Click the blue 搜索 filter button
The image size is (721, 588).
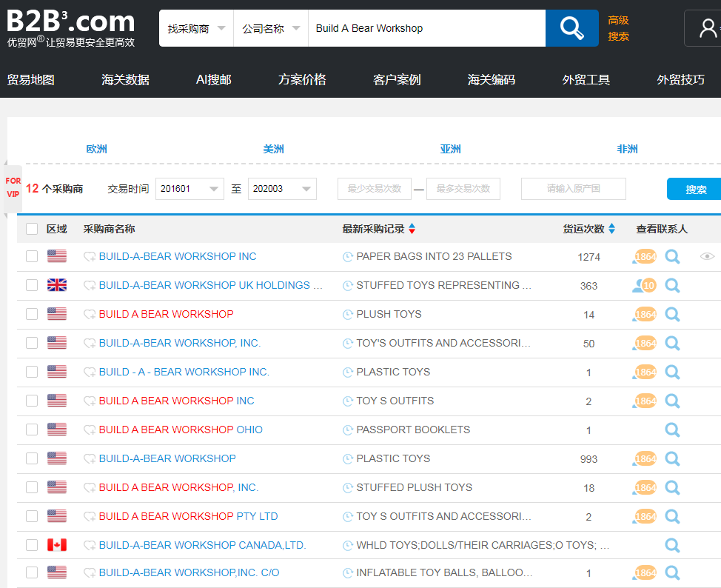pos(694,189)
